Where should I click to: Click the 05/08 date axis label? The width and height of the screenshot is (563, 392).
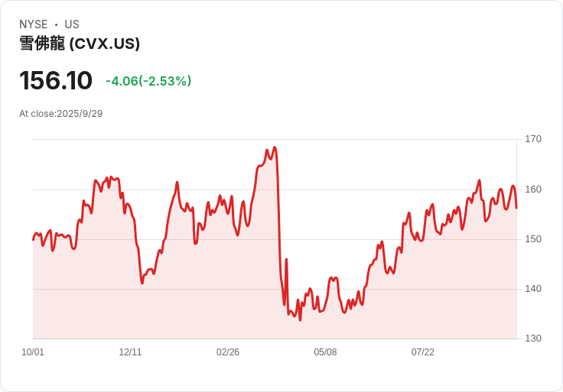(325, 352)
